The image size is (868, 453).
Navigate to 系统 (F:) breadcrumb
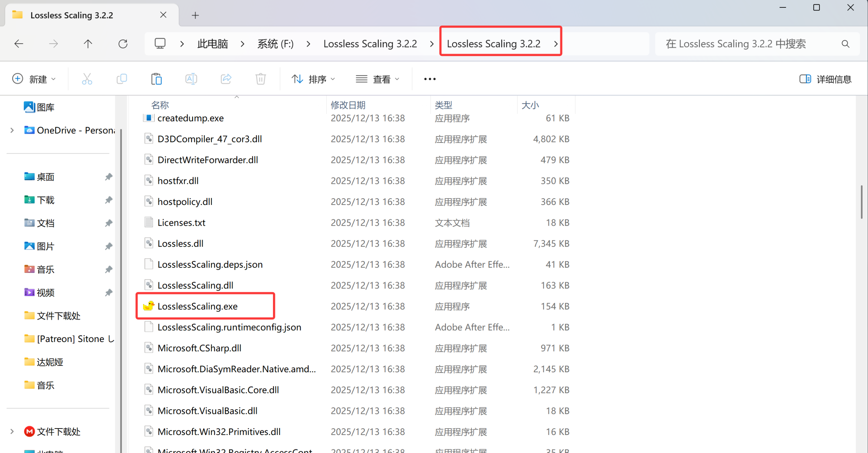[x=275, y=44]
